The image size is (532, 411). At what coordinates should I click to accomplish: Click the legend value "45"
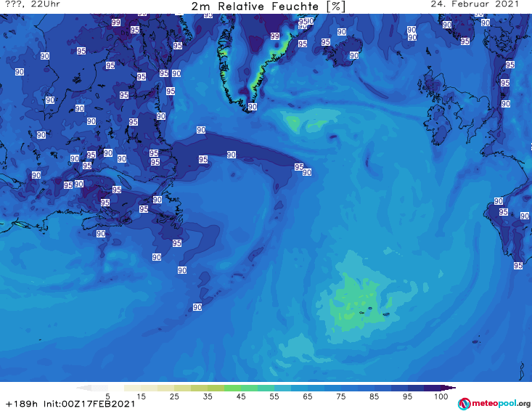241,396
